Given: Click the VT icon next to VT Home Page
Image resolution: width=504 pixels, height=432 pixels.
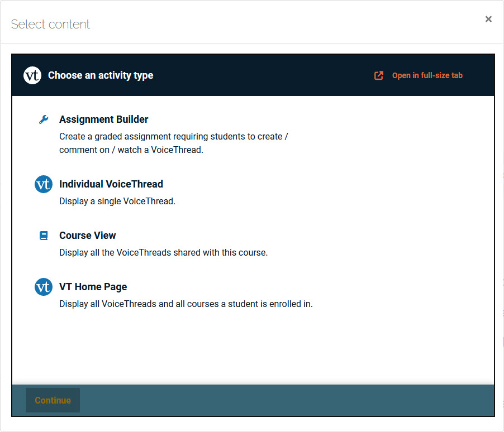Looking at the screenshot, I should [x=43, y=287].
